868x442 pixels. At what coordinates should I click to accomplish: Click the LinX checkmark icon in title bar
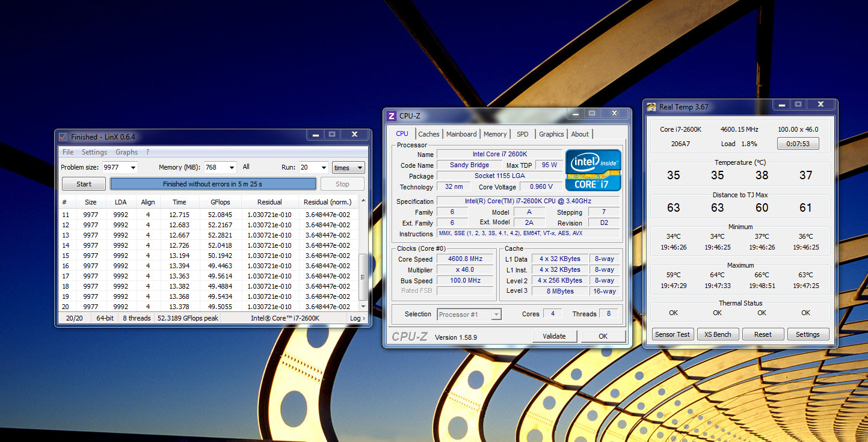click(x=63, y=137)
